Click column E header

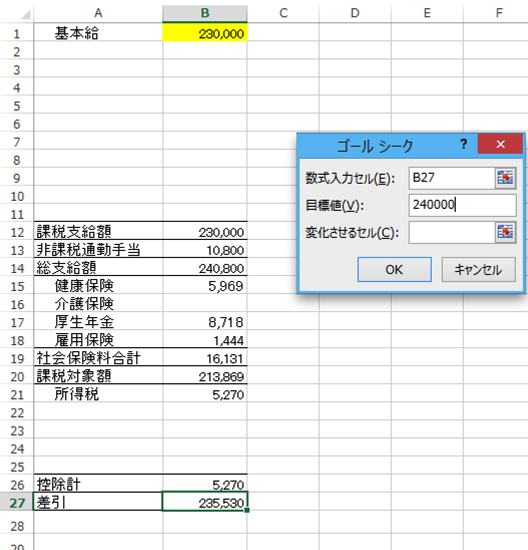(x=427, y=13)
